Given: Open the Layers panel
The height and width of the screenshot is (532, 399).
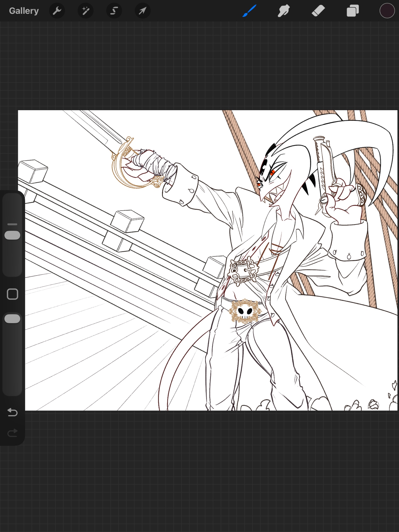Looking at the screenshot, I should [352, 11].
